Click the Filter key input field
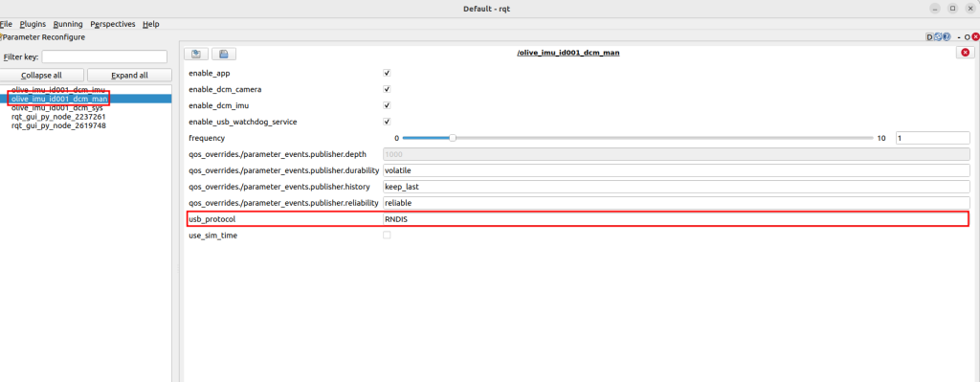Viewport: 980px width, 382px height. pyautogui.click(x=104, y=56)
